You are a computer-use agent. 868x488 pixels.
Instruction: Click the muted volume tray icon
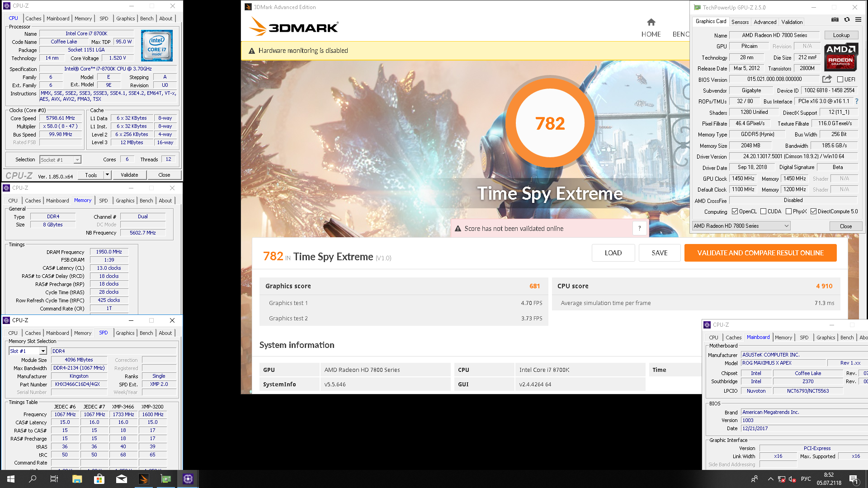click(792, 479)
